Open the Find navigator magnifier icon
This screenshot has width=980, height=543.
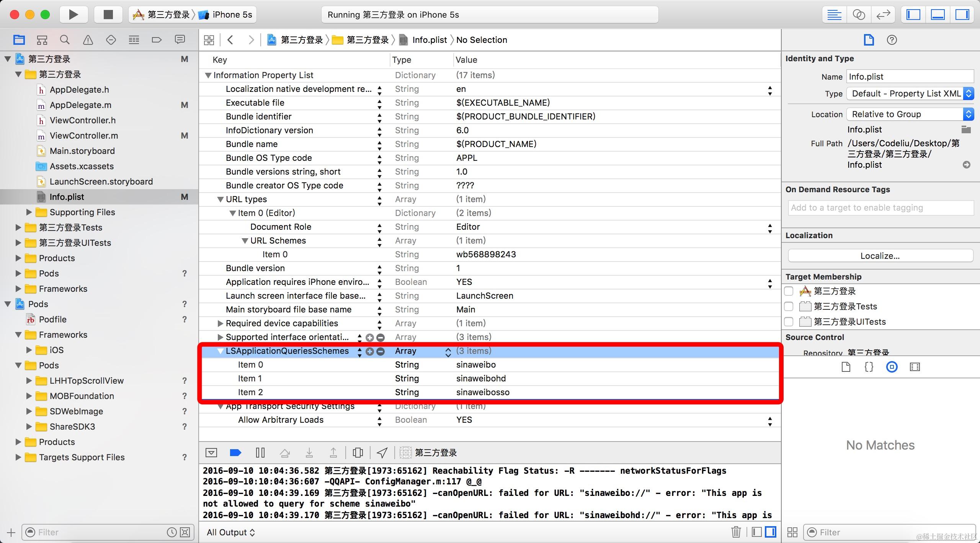coord(65,40)
